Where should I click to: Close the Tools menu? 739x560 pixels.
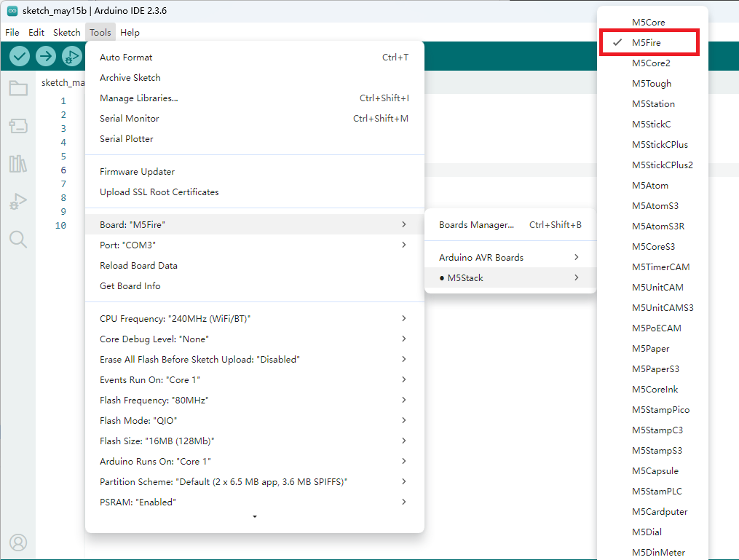100,33
